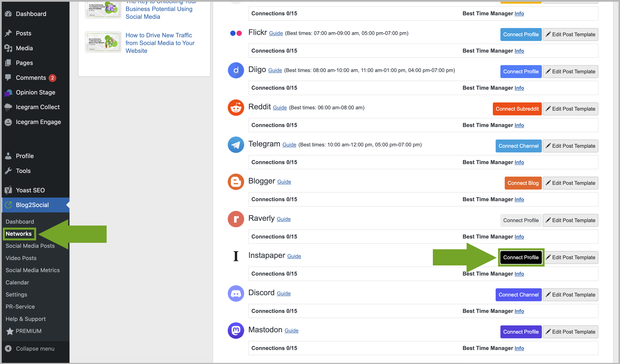
Task: Select the Blog2Social main menu item
Action: [x=36, y=205]
